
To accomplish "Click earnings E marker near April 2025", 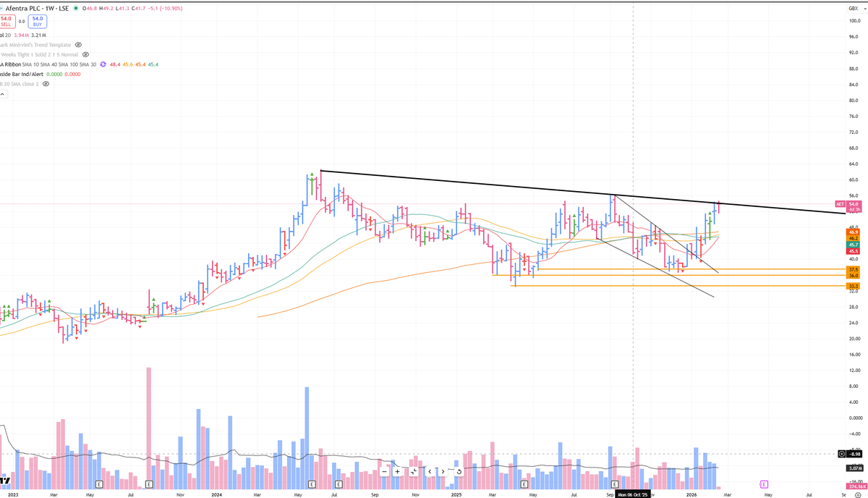I will [524, 483].
